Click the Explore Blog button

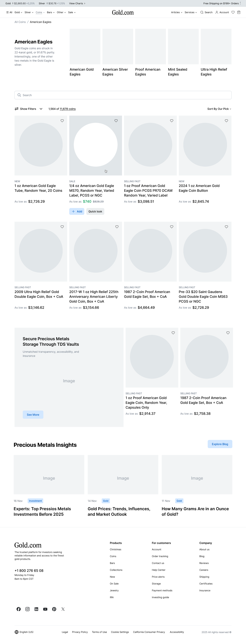(x=220, y=444)
